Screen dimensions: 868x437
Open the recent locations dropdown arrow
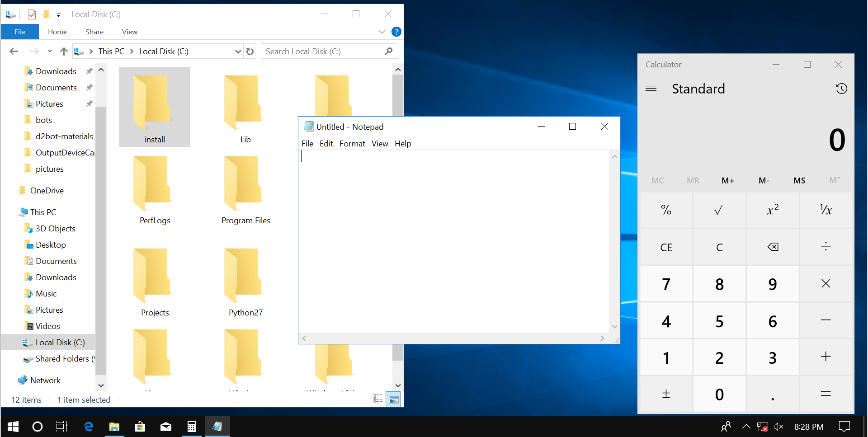click(x=50, y=52)
